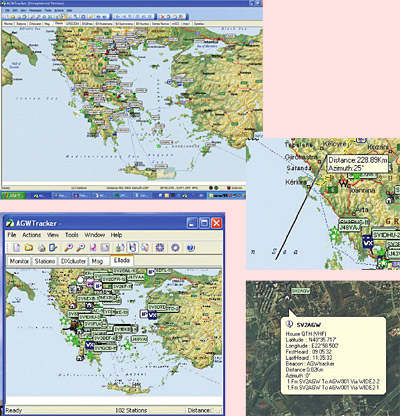Click the Zoom out magnifier toolbar icon
Screen dimensions: 400x416
click(81, 248)
